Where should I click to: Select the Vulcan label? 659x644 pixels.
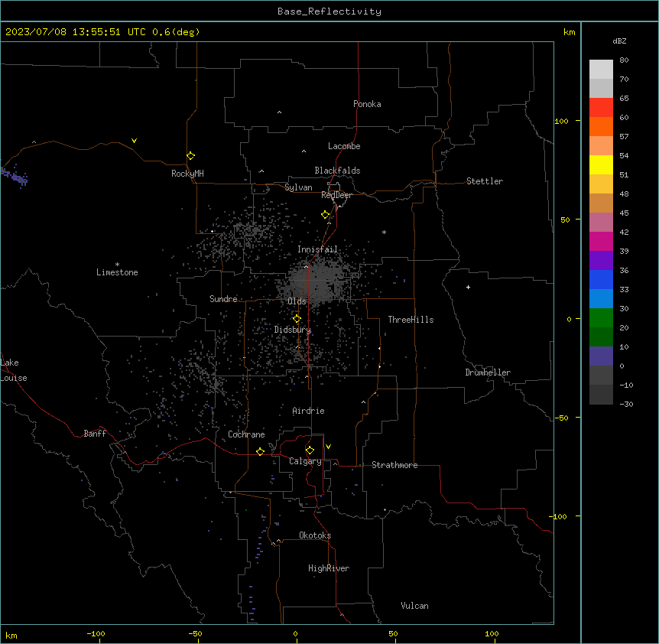pyautogui.click(x=414, y=606)
